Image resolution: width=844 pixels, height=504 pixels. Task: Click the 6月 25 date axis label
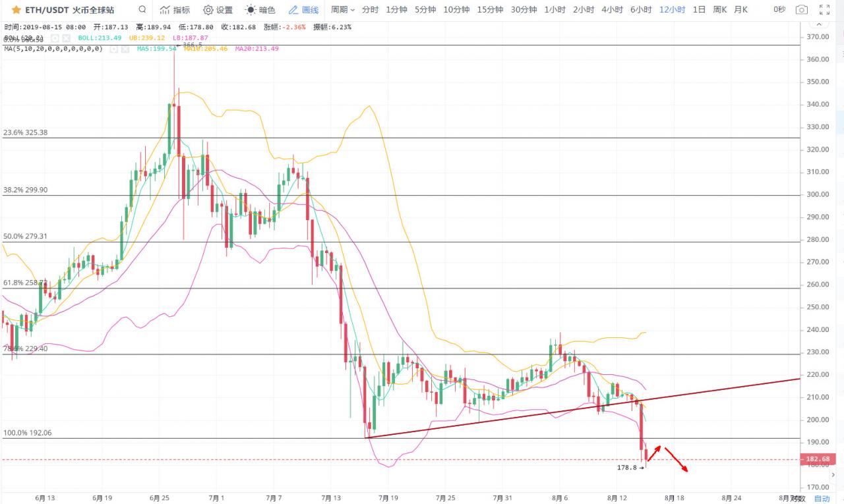160,498
